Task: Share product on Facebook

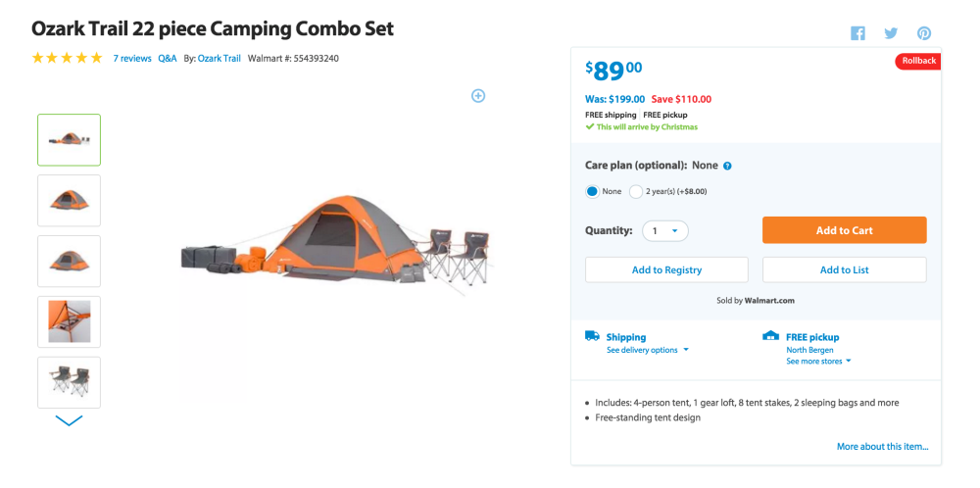Action: coord(857,33)
